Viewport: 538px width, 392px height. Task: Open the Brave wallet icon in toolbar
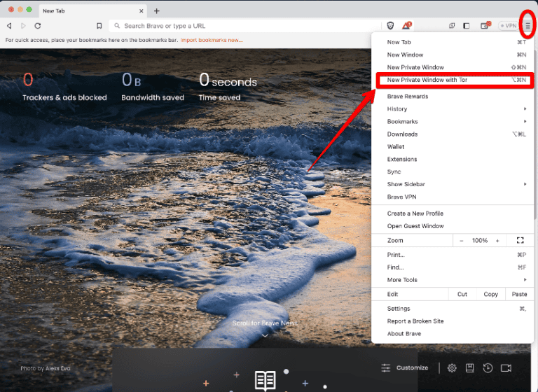pos(484,26)
